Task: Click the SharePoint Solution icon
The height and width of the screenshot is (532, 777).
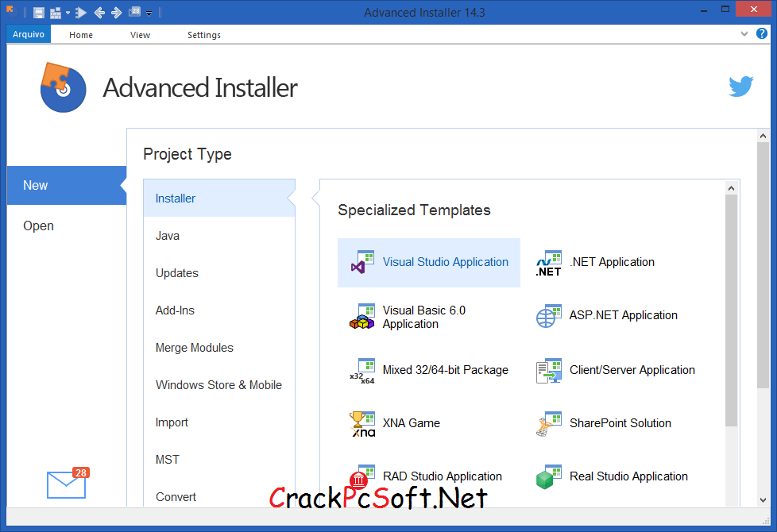Action: pyautogui.click(x=548, y=424)
